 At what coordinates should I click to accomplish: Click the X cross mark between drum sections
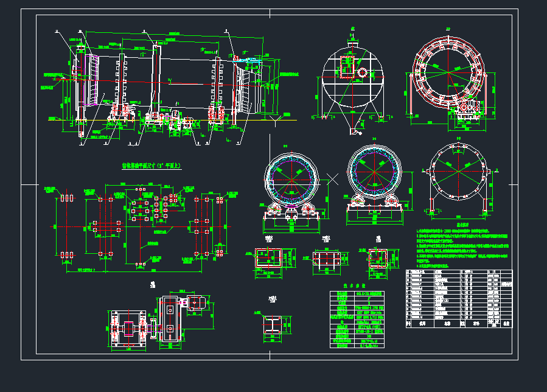click(332, 178)
